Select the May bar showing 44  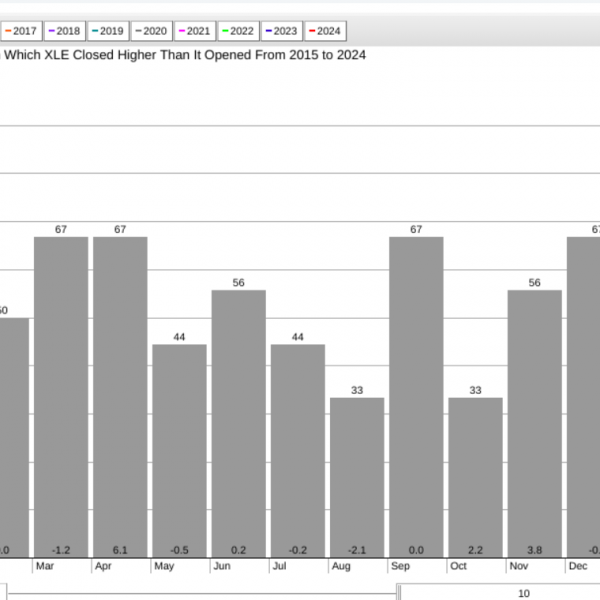[x=179, y=451]
